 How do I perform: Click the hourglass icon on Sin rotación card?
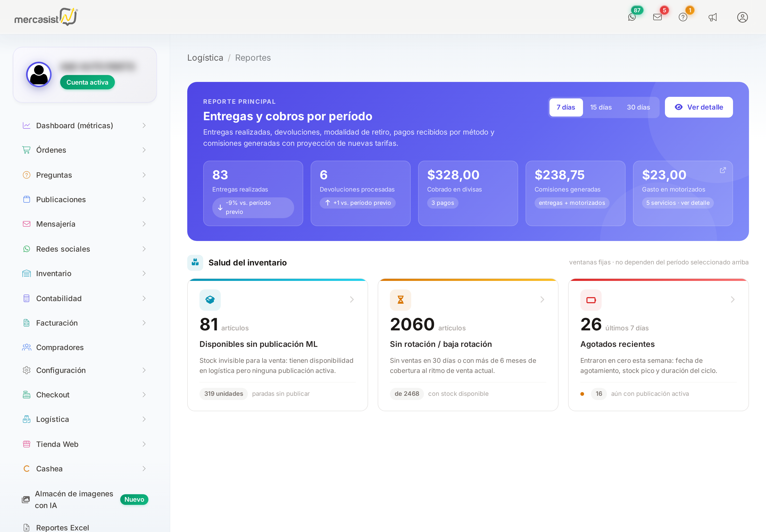(400, 300)
